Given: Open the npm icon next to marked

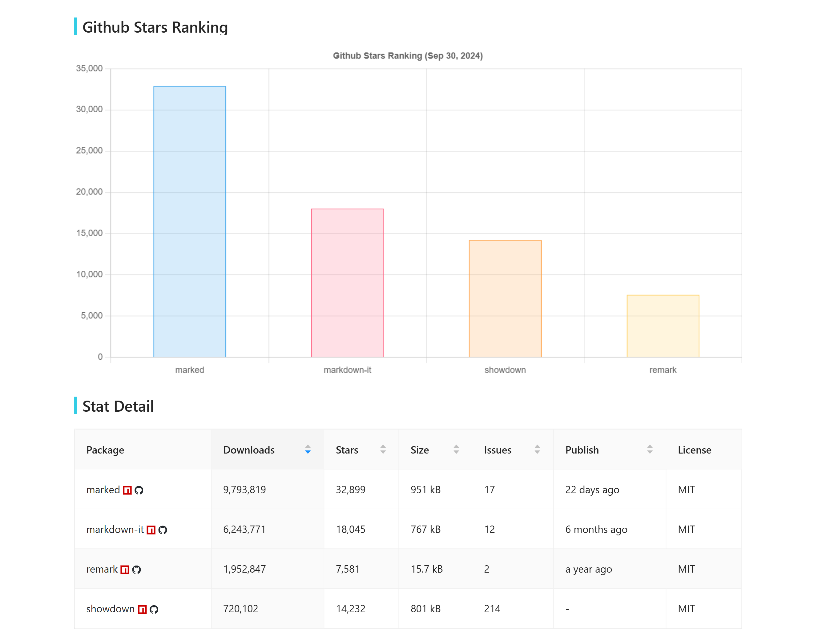Looking at the screenshot, I should click(x=127, y=490).
